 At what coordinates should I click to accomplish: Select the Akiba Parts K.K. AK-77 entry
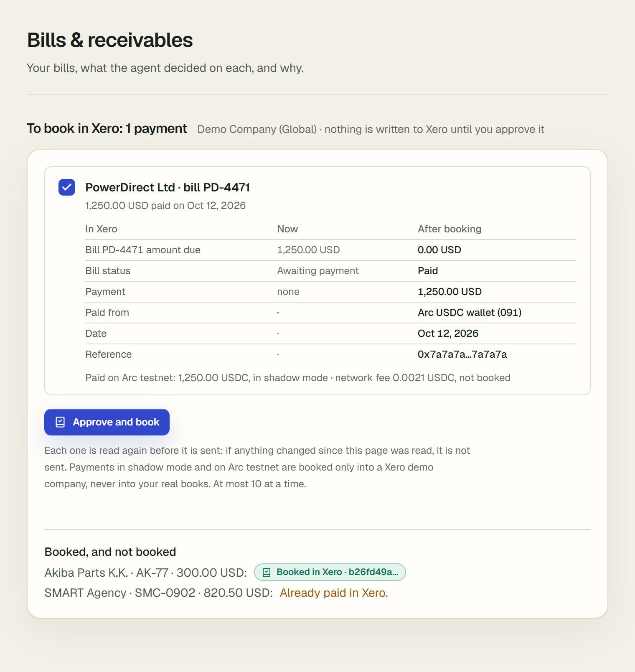coord(146,573)
